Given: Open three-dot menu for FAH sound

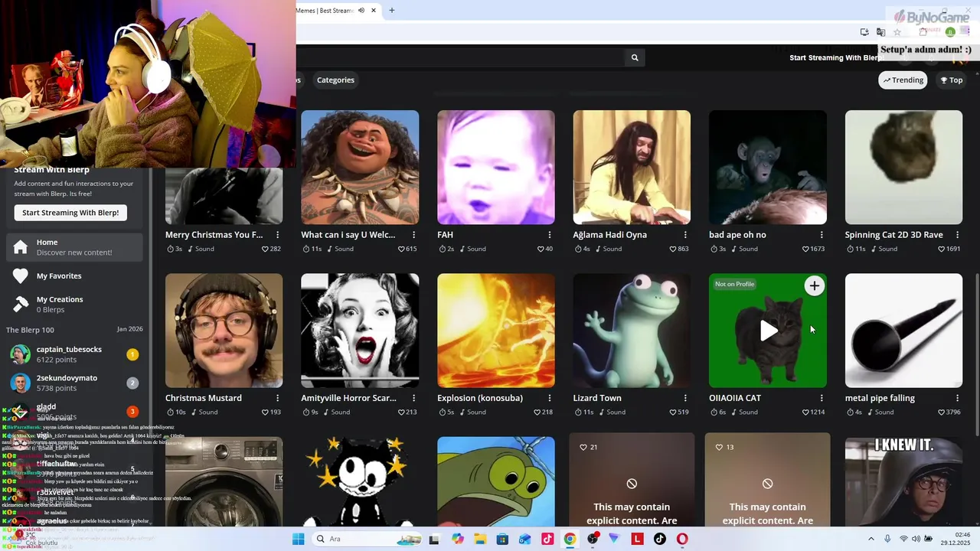Looking at the screenshot, I should (550, 235).
